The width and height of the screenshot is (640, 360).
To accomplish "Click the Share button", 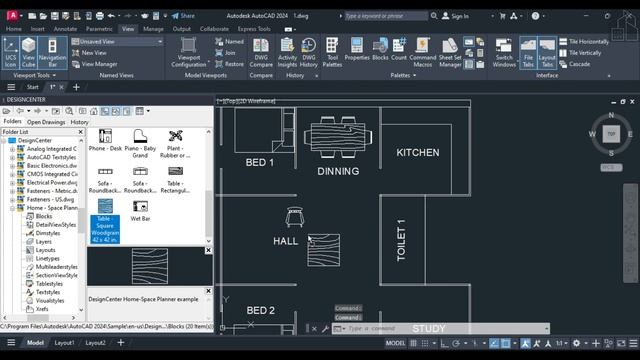I will click(x=183, y=16).
